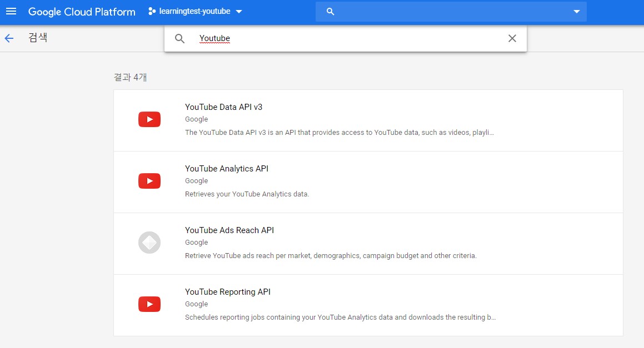Click Google publisher under YouTube Ads Reach API
Image resolution: width=644 pixels, height=348 pixels.
tap(196, 242)
